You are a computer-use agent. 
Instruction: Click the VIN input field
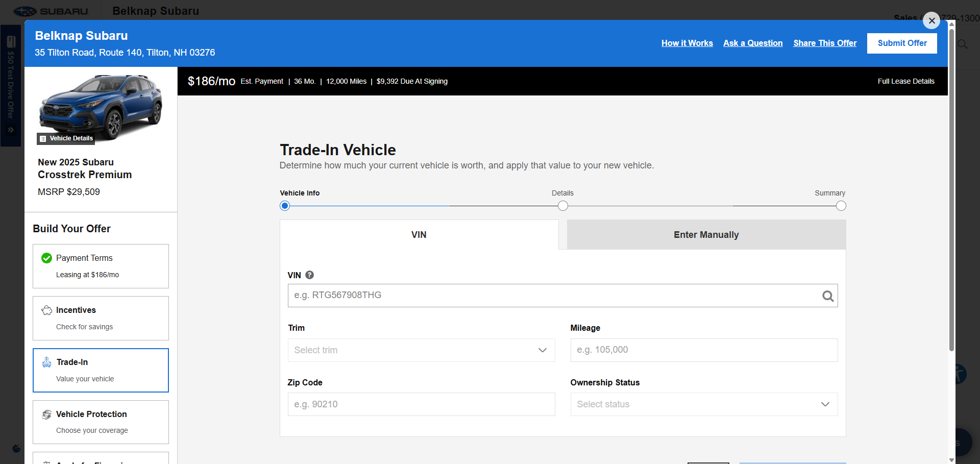[x=562, y=296]
